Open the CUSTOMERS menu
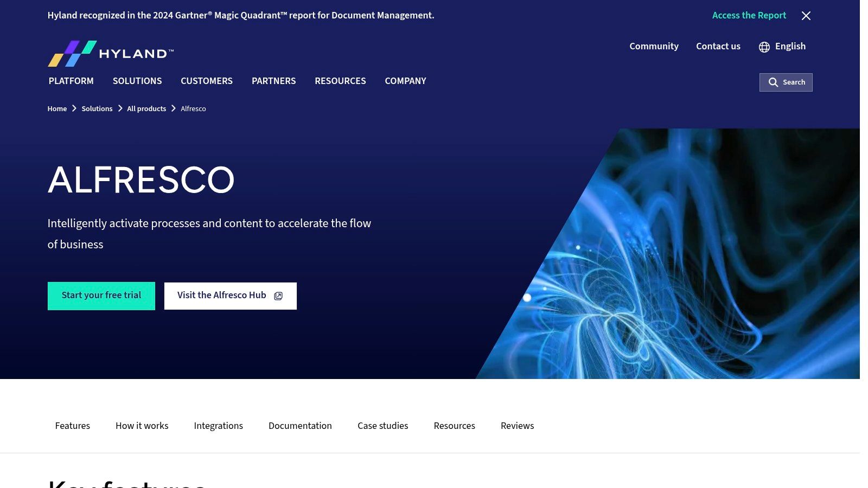Viewport: 868px width, 488px height. [x=207, y=81]
